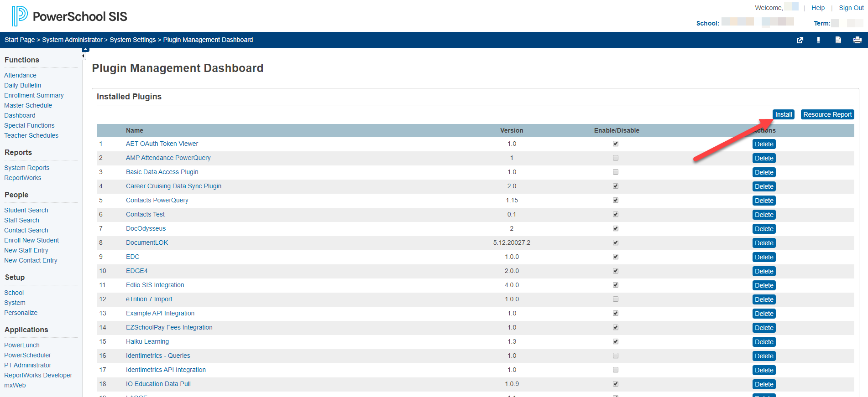Toggle AET OAuth Token Viewer enabled checkbox

coord(616,144)
